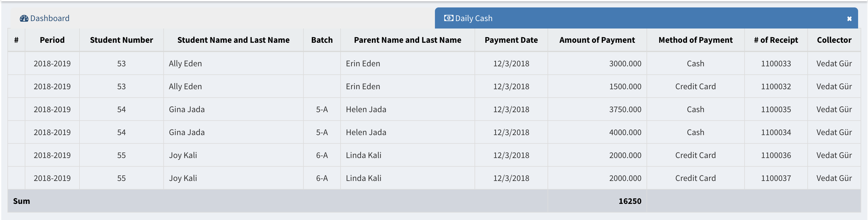
Task: Click receipt number 1100032 cell
Action: (x=776, y=86)
